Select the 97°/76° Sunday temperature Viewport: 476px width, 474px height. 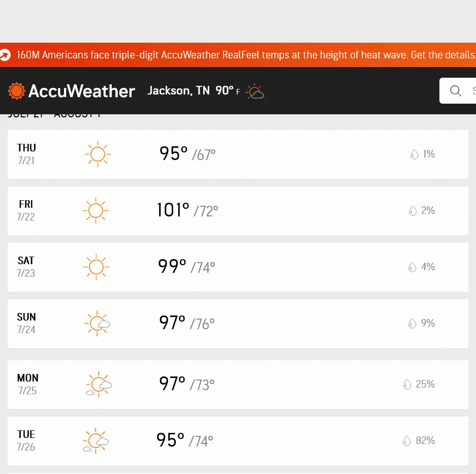(x=186, y=323)
